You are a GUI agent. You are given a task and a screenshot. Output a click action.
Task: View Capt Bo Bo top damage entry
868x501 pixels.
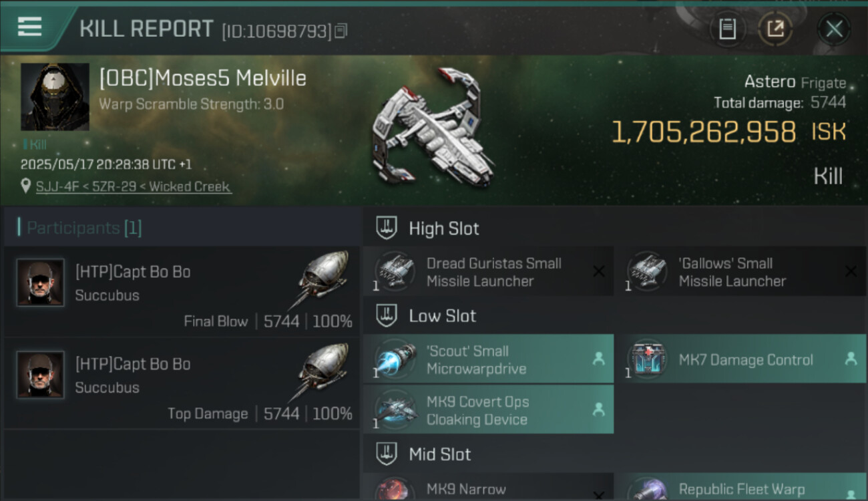pos(182,384)
